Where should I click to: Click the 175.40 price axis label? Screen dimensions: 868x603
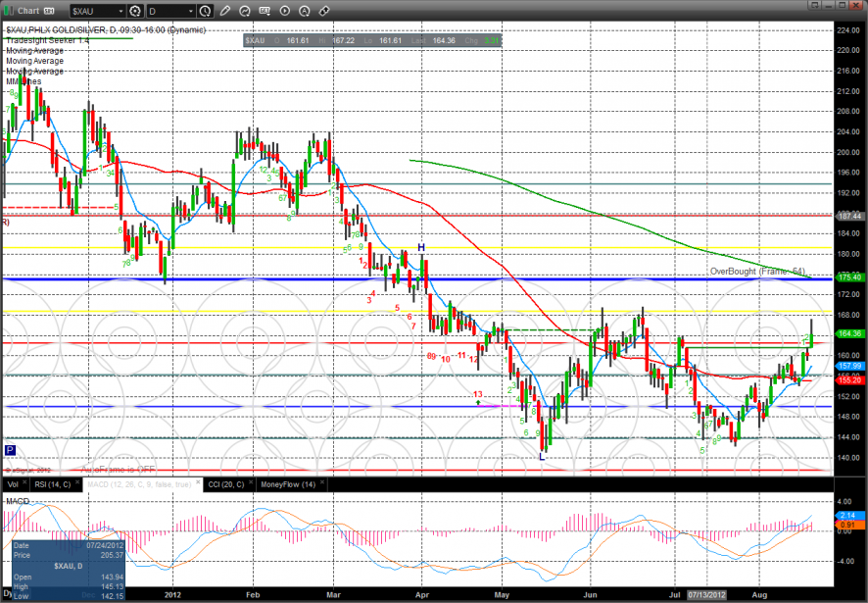coord(849,277)
